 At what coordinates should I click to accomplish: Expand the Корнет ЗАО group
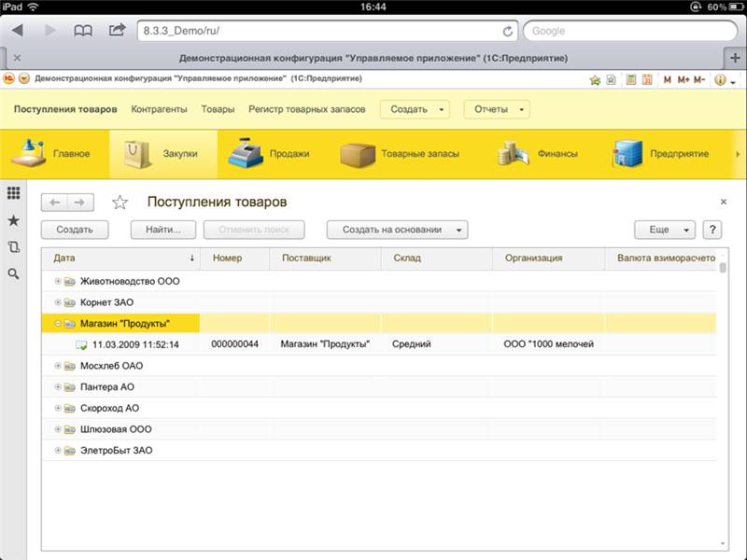[58, 301]
